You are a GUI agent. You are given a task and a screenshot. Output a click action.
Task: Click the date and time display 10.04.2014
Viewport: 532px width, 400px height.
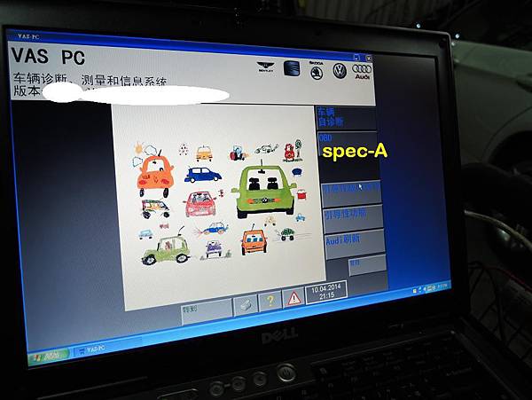click(326, 293)
